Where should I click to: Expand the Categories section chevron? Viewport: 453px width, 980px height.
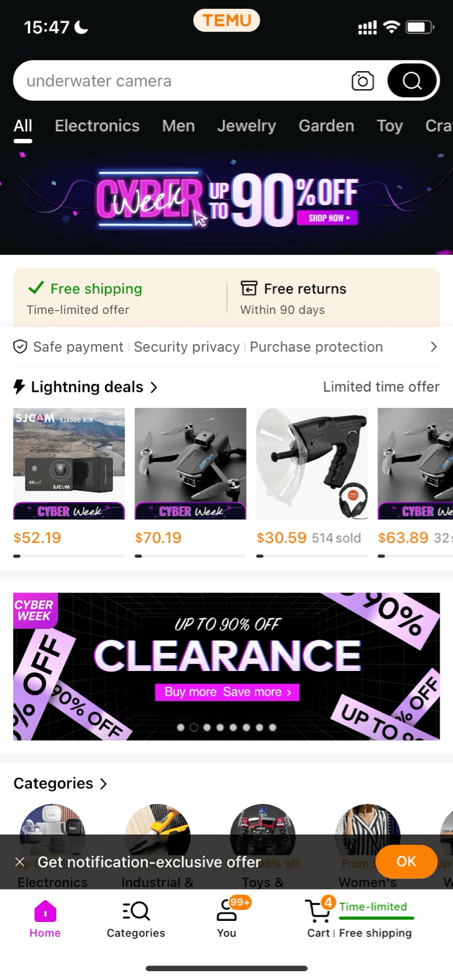point(103,784)
